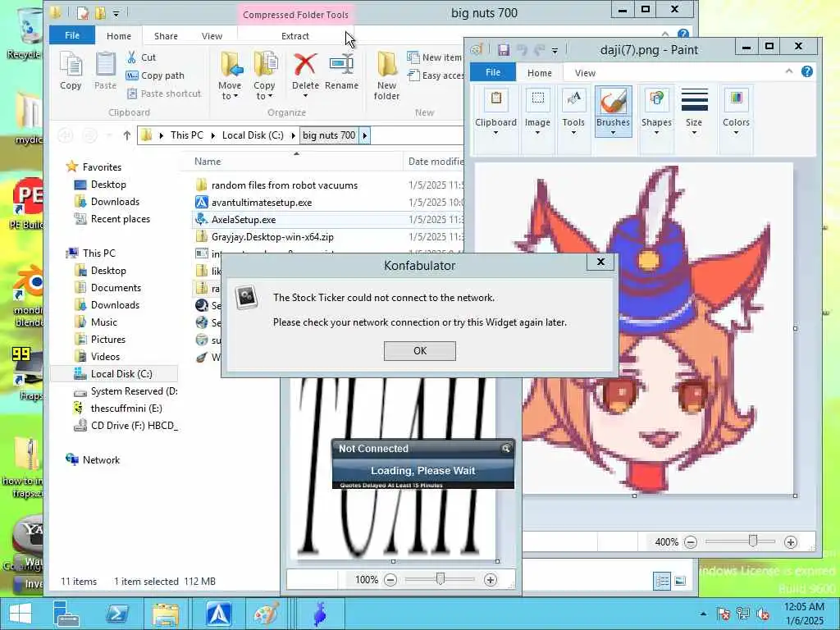Click Local Disk (C:) in the address bar
The width and height of the screenshot is (840, 630).
pyautogui.click(x=253, y=135)
